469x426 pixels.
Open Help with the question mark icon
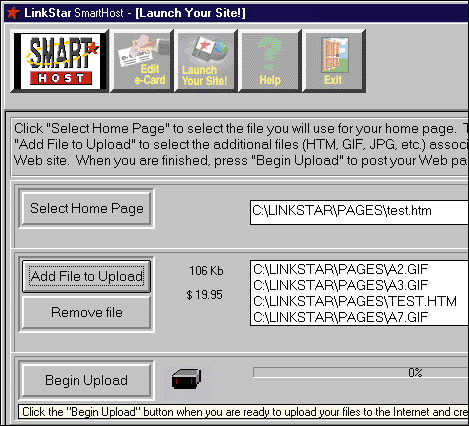point(270,61)
